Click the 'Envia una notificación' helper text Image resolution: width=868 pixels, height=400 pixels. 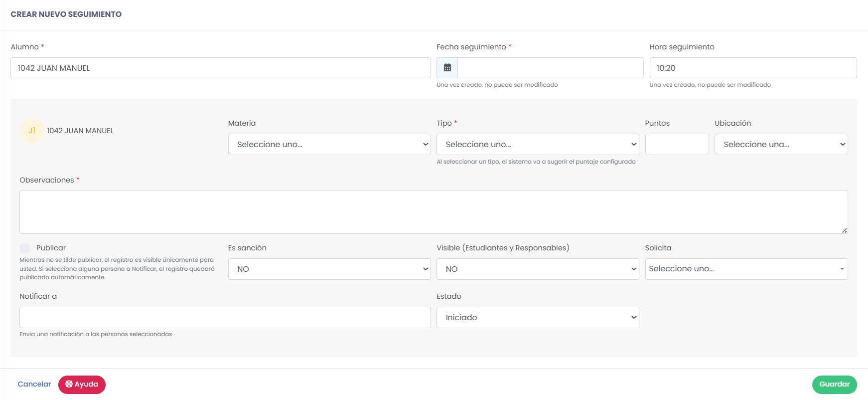click(x=96, y=334)
